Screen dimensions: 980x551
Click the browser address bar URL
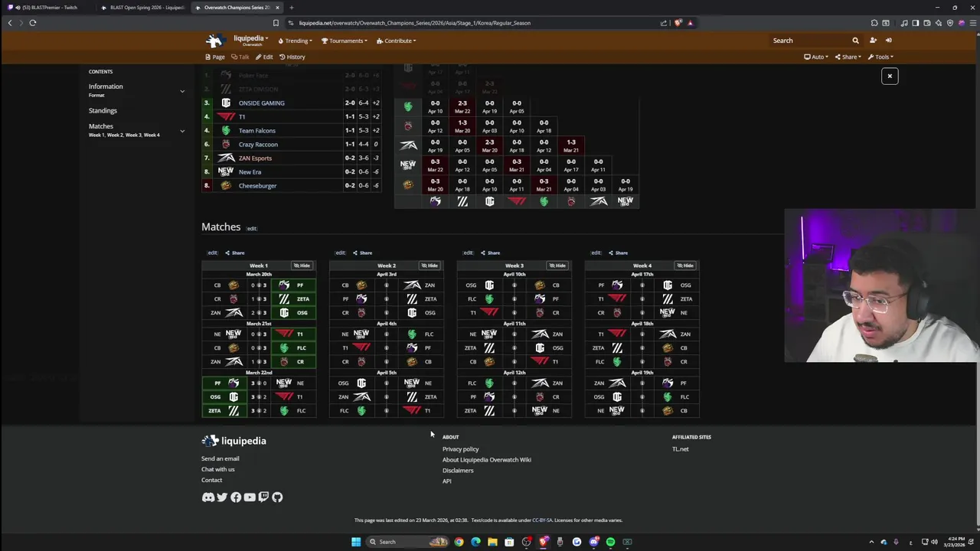pos(414,23)
